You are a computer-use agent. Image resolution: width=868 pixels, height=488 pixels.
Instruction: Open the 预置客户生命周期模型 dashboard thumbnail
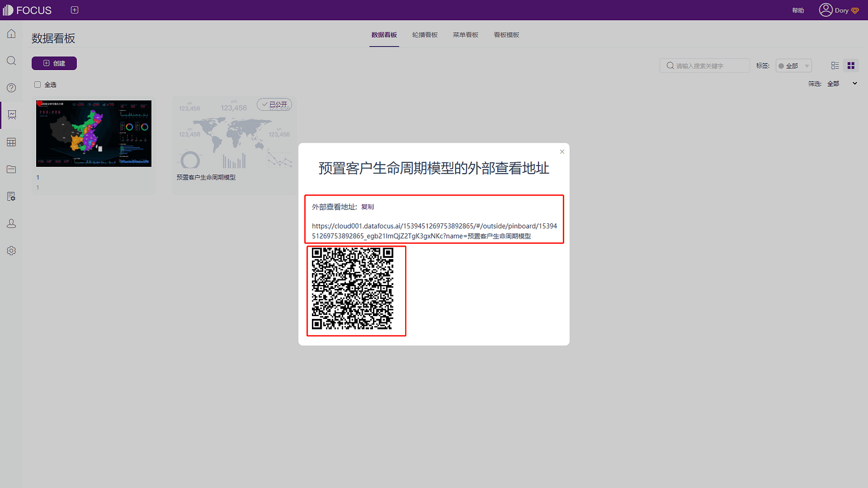click(x=234, y=135)
